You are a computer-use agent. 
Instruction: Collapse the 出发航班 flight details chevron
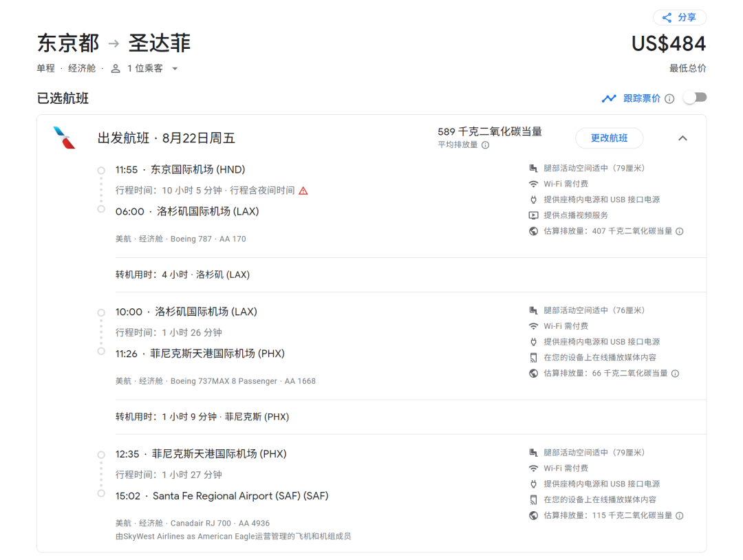pyautogui.click(x=682, y=138)
